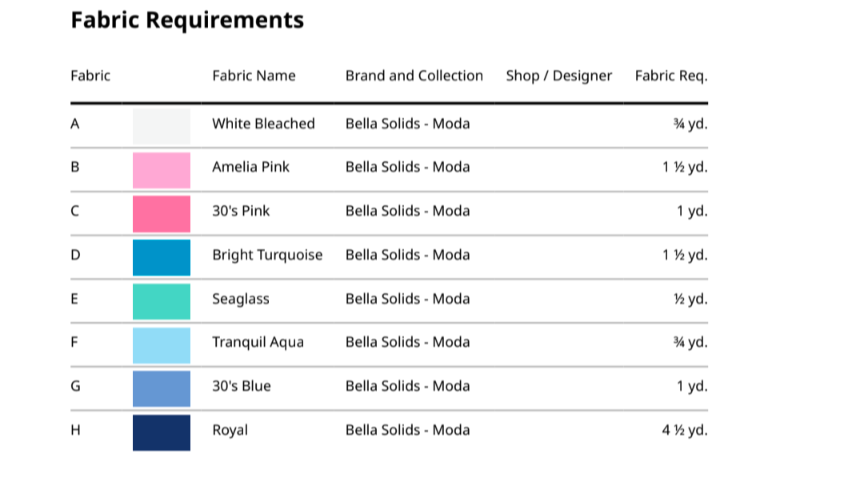Screen dimensions: 864x502
Task: Click the Brand and Collection column header
Action: pos(414,76)
